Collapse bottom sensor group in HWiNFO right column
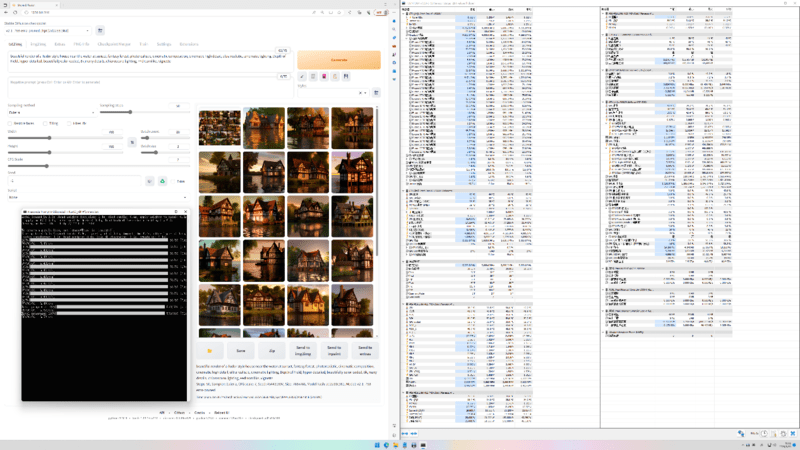The image size is (800, 450). click(603, 332)
